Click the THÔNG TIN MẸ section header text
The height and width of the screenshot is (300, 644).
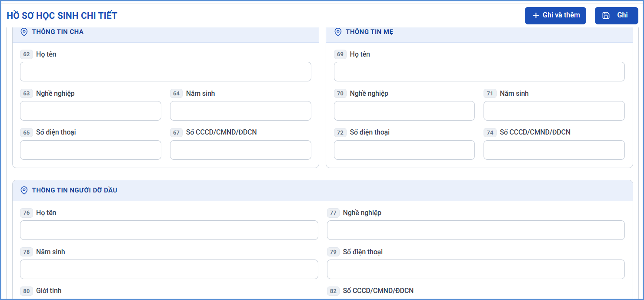tap(370, 32)
